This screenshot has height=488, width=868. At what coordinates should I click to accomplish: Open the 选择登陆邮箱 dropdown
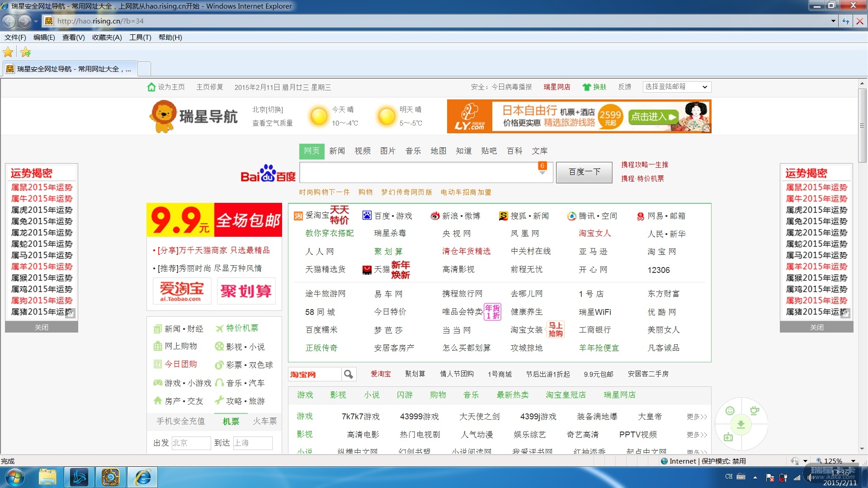click(676, 87)
